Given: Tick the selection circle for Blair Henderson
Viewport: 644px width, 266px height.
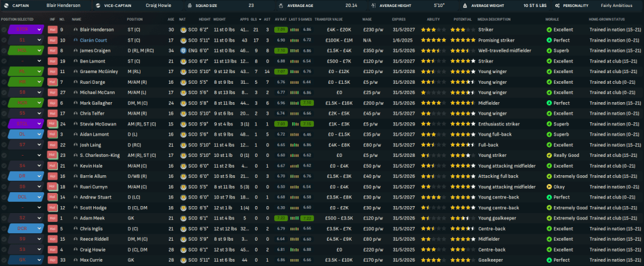Looking at the screenshot, I should coord(4,30).
